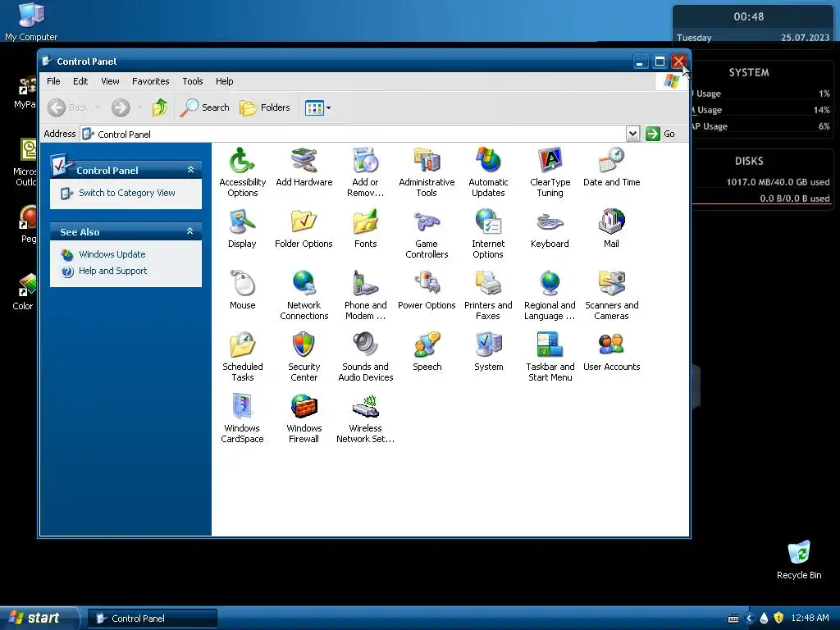Viewport: 840px width, 630px height.
Task: Open the Windows Update link
Action: tap(112, 254)
